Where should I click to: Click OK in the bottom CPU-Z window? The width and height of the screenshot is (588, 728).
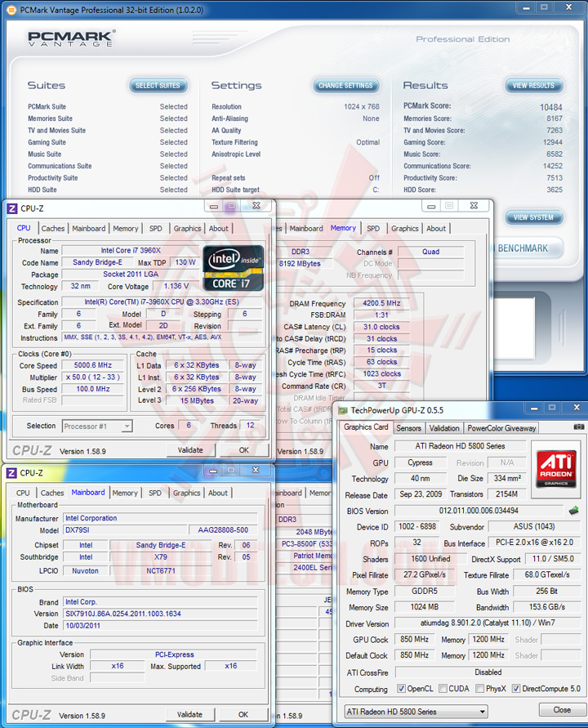[x=243, y=715]
